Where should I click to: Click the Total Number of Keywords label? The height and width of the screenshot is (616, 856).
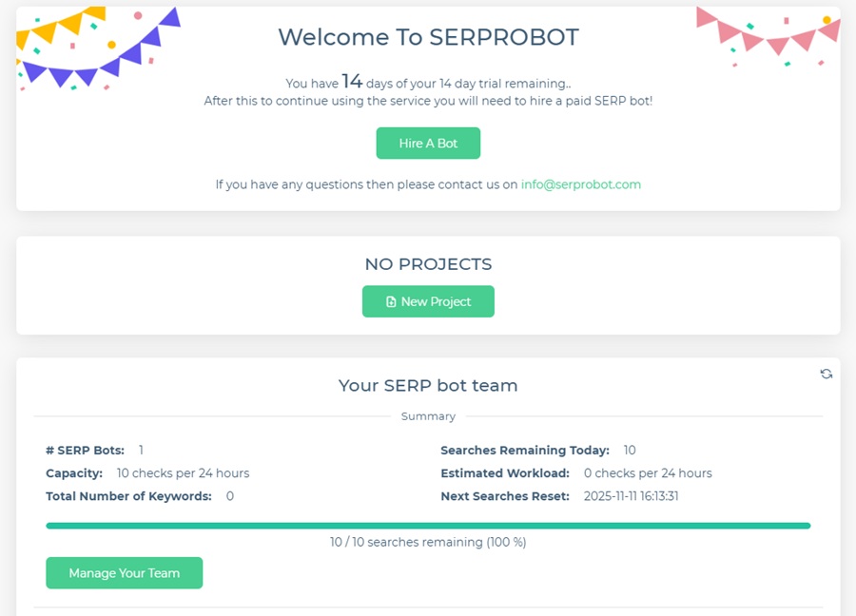point(128,496)
